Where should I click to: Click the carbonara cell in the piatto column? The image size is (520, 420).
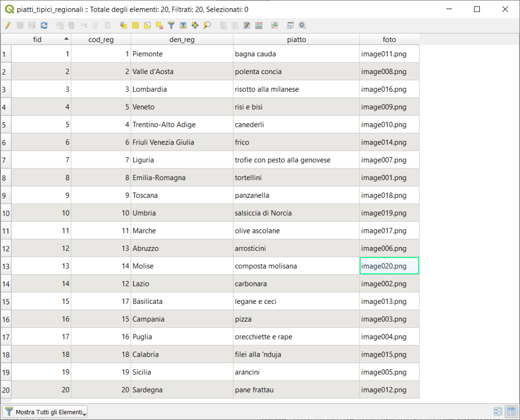[296, 284]
